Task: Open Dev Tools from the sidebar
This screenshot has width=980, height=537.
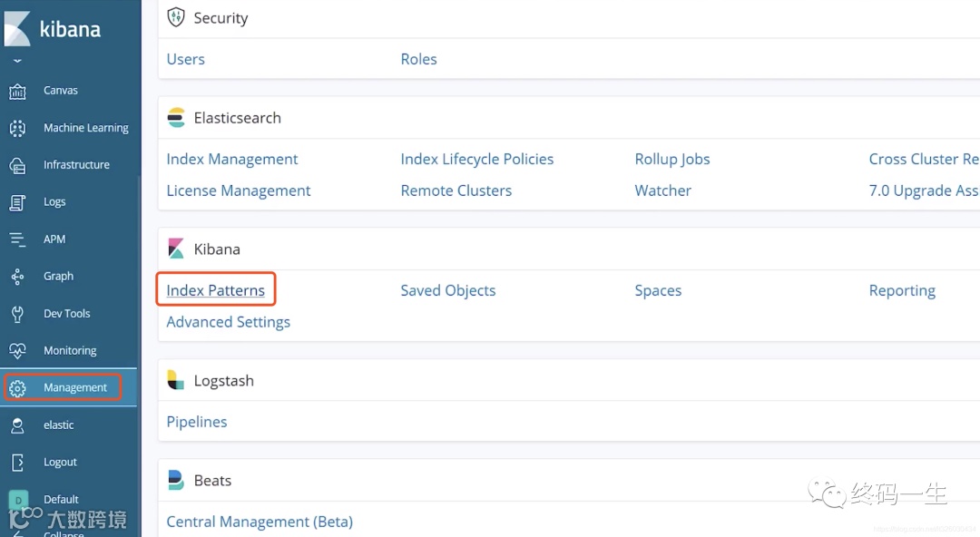Action: pos(67,313)
